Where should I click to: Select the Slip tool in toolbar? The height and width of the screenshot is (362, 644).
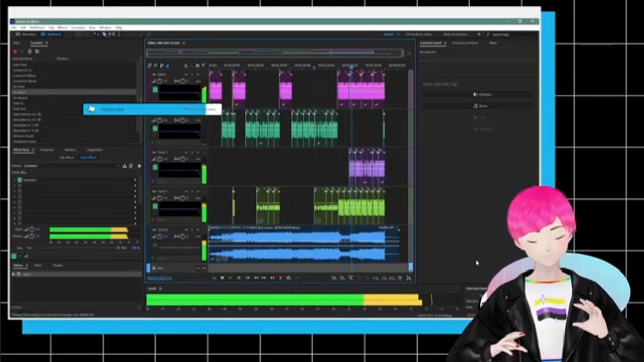112,34
